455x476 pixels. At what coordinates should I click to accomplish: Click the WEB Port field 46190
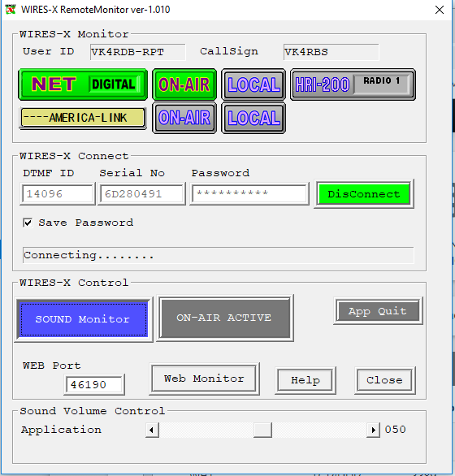click(x=94, y=385)
